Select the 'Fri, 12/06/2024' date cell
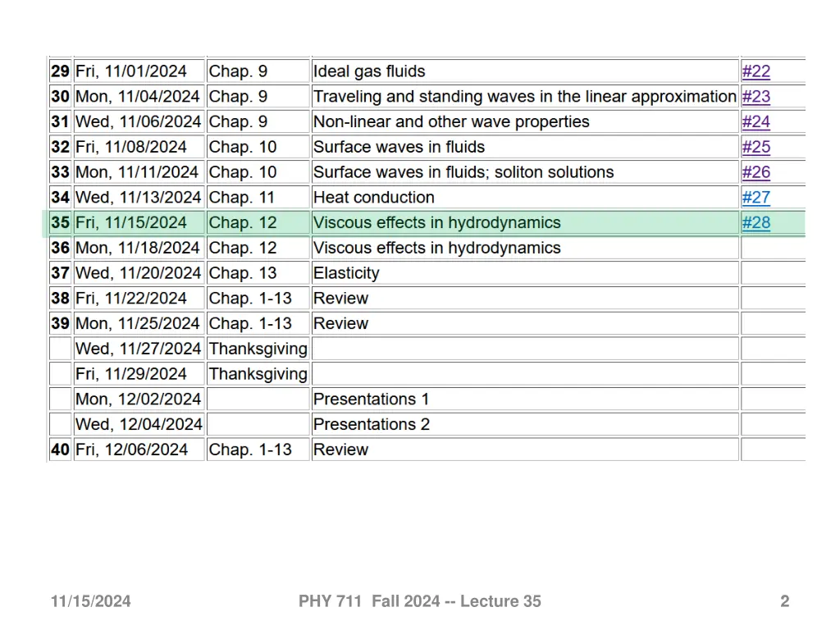Screen dimensions: 840x630 (x=131, y=450)
